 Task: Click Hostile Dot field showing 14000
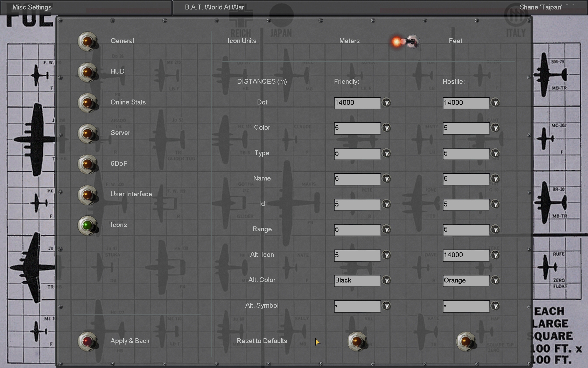(x=466, y=103)
